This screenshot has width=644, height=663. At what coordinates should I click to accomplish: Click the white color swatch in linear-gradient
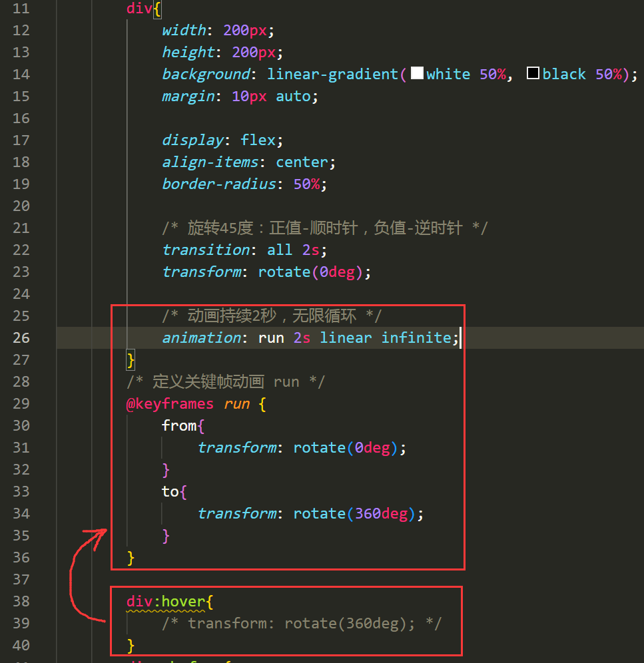tap(417, 74)
